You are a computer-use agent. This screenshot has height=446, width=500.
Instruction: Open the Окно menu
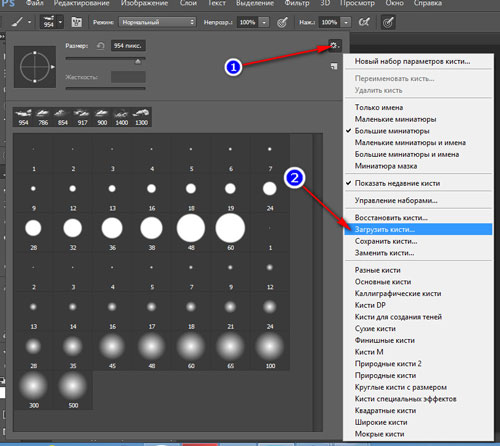(x=394, y=3)
